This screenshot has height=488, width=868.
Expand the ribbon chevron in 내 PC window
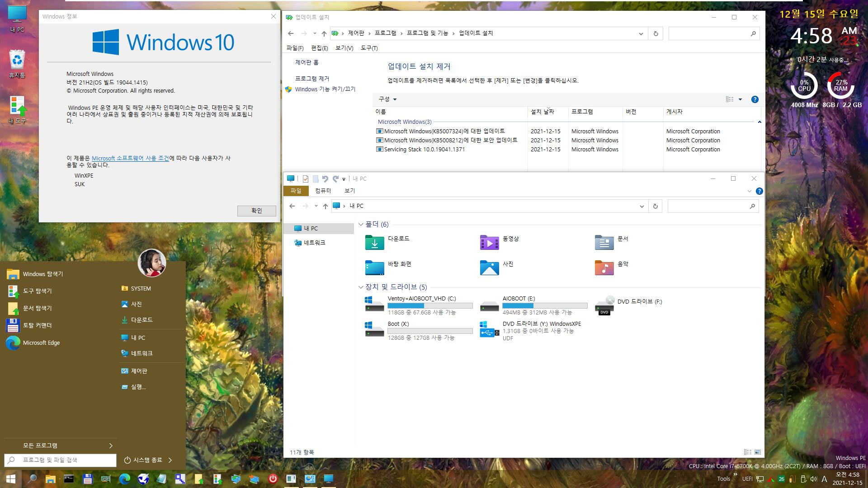pos(749,191)
